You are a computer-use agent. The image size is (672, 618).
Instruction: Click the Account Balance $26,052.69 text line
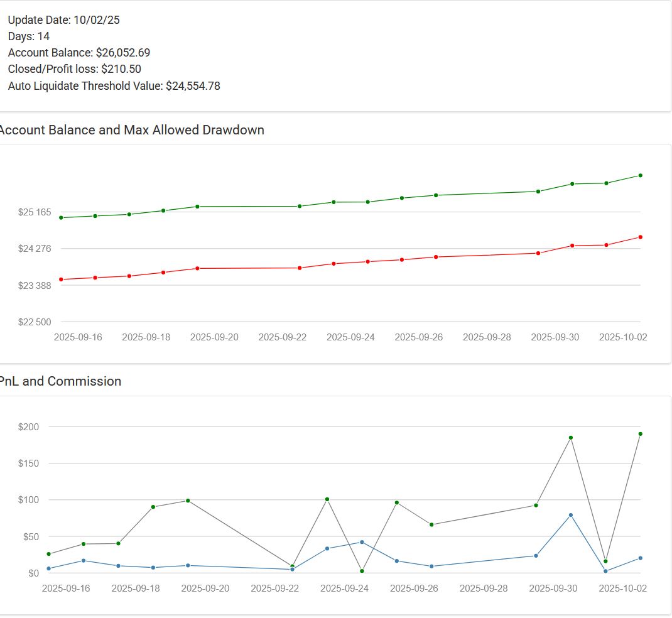pos(79,53)
